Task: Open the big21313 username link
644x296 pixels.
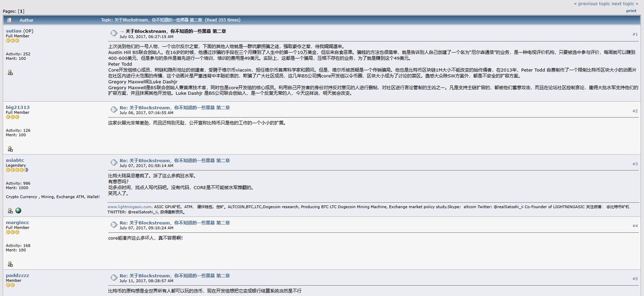Action: [x=18, y=107]
